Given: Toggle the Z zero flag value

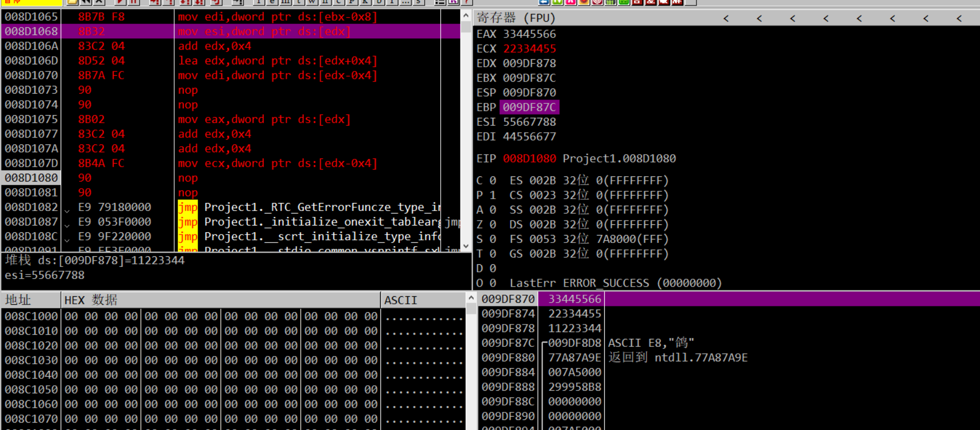Looking at the screenshot, I should point(492,224).
